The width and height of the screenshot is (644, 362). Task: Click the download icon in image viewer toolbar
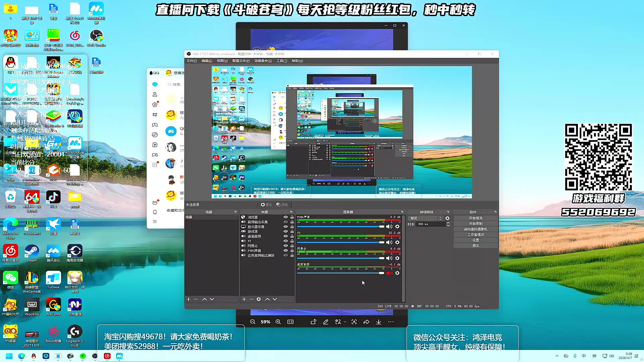[x=378, y=322]
